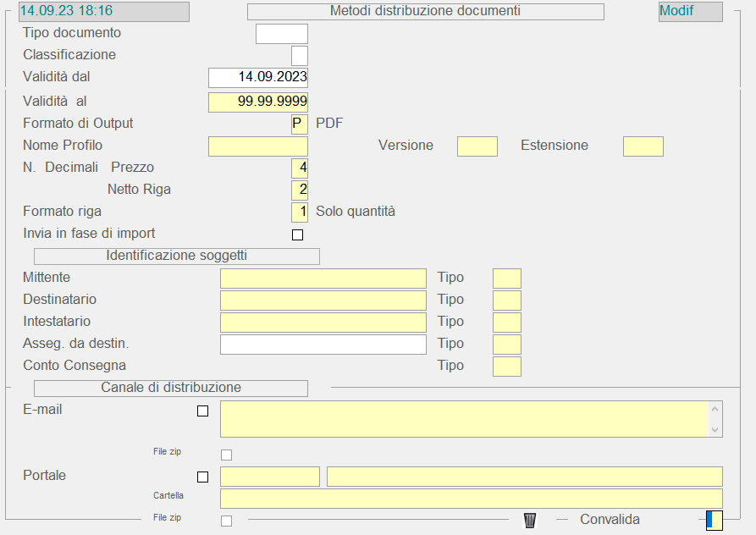Enable the Invia in fase di import checkbox

[297, 234]
